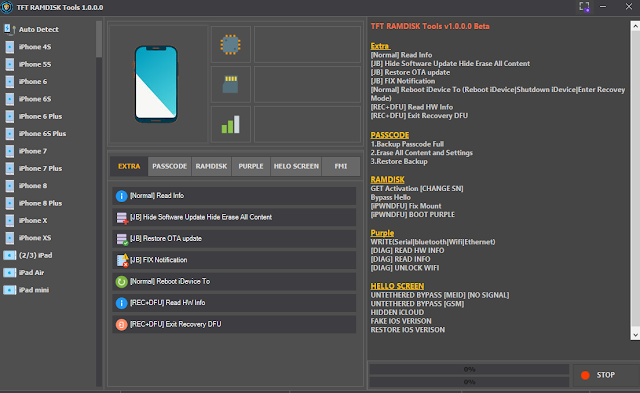Click 'GET Activation [CHANGE SN]' log line
Viewport: 640px width, 393px height.
[x=417, y=189]
